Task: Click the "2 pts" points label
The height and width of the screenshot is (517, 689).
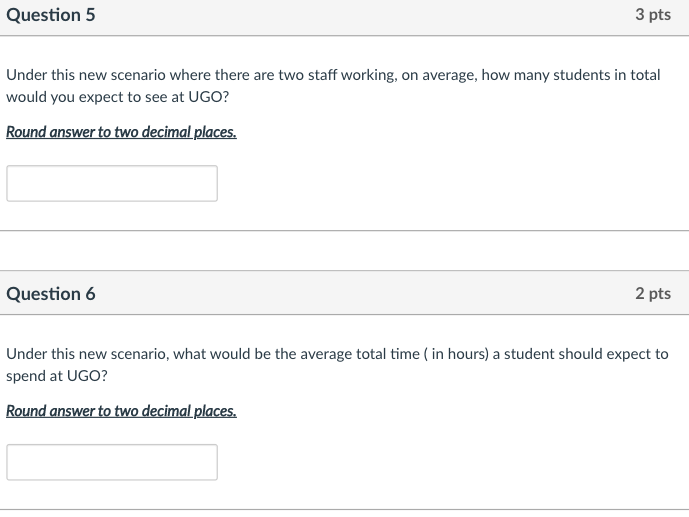Action: [x=652, y=294]
